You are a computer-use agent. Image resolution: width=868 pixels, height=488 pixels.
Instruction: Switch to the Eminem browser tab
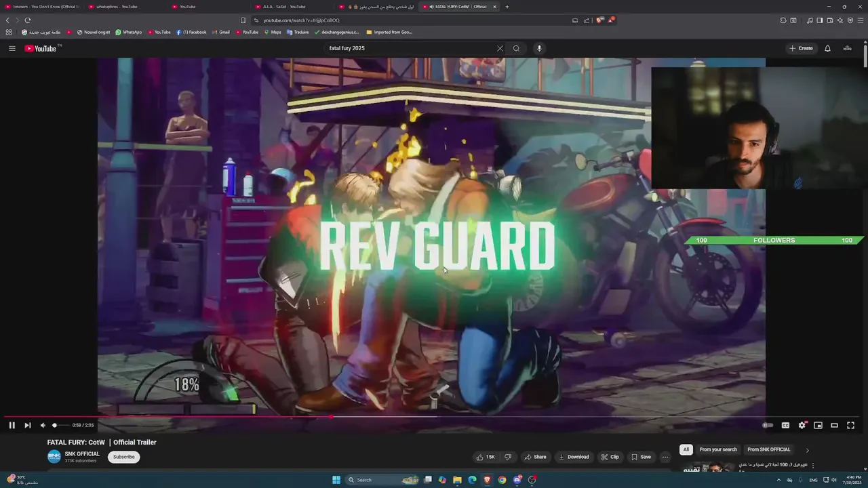pos(42,7)
